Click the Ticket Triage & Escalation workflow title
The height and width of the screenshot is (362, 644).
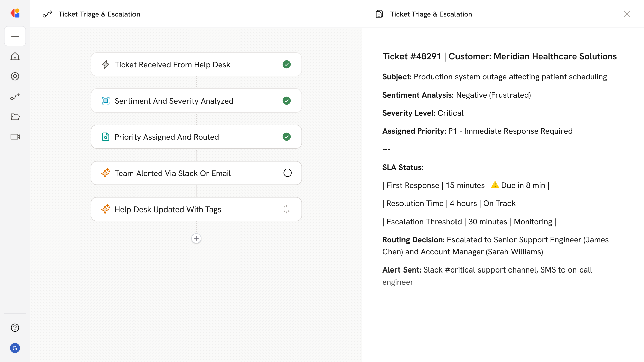coord(99,14)
